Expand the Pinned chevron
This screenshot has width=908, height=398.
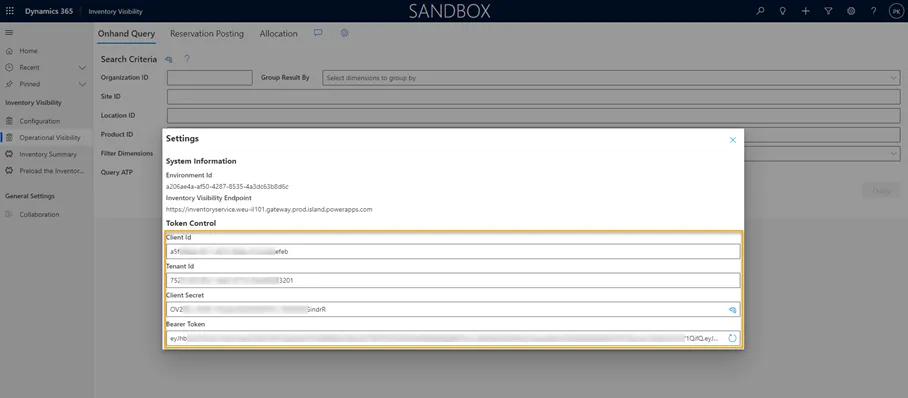[82, 84]
